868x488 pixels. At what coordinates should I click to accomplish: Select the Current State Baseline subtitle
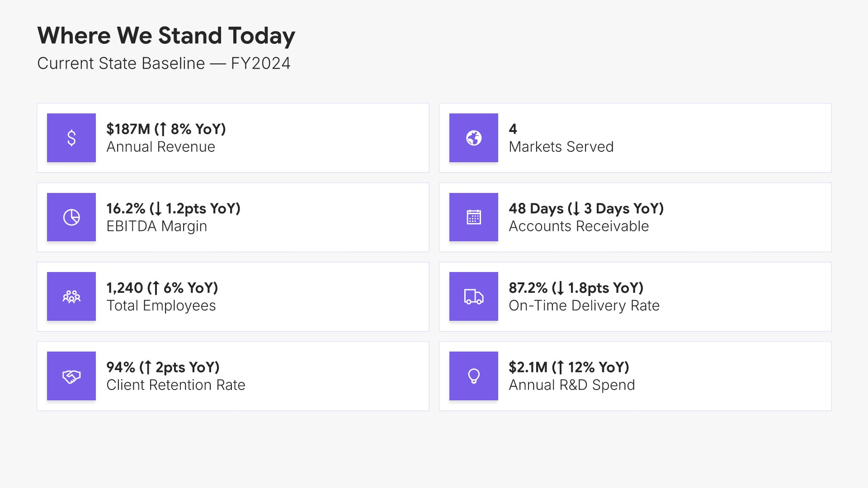coord(164,63)
